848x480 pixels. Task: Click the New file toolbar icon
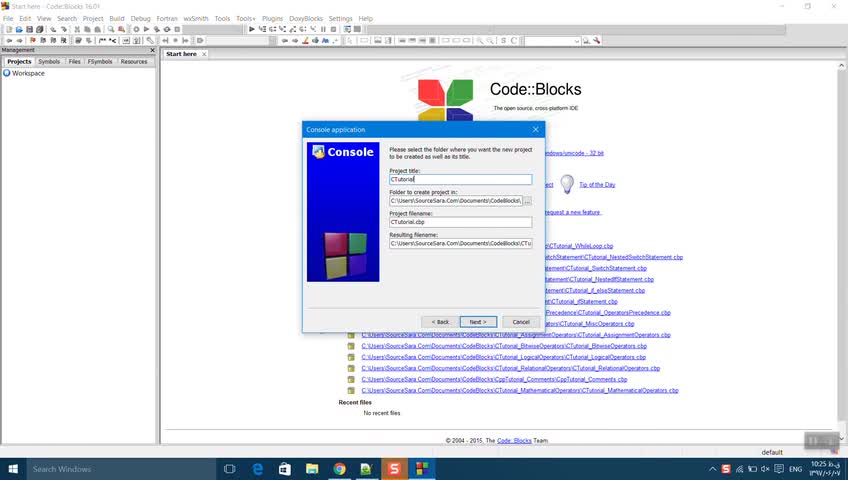(x=9, y=29)
